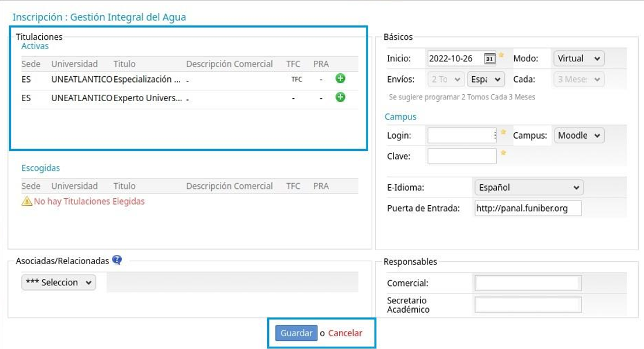This screenshot has width=644, height=349.
Task: Open the calendar picker next to Inicio
Action: [489, 58]
